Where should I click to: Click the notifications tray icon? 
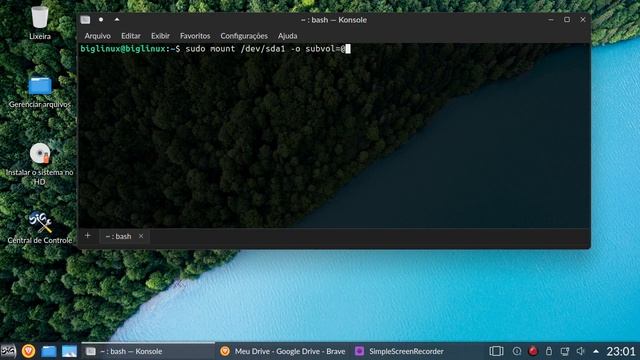pyautogui.click(x=517, y=351)
